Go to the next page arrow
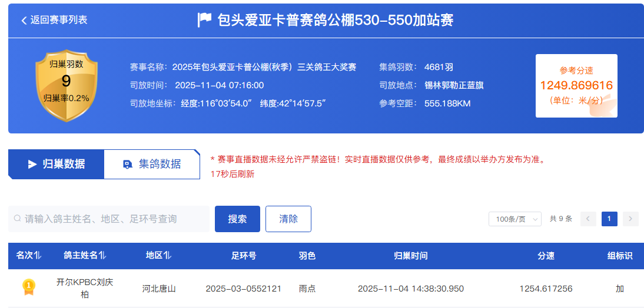644x308 pixels. point(630,219)
